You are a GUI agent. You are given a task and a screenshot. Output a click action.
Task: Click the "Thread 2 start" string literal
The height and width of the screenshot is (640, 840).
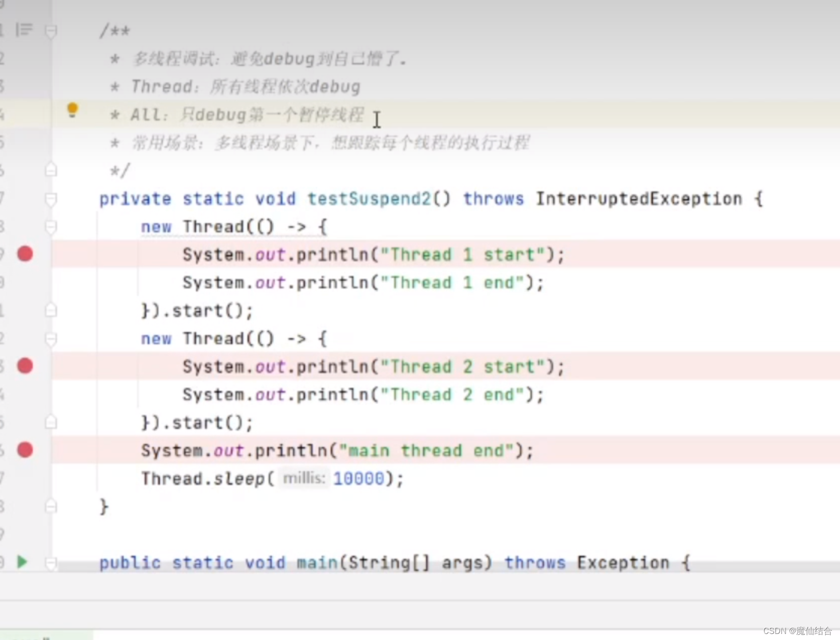click(x=462, y=367)
